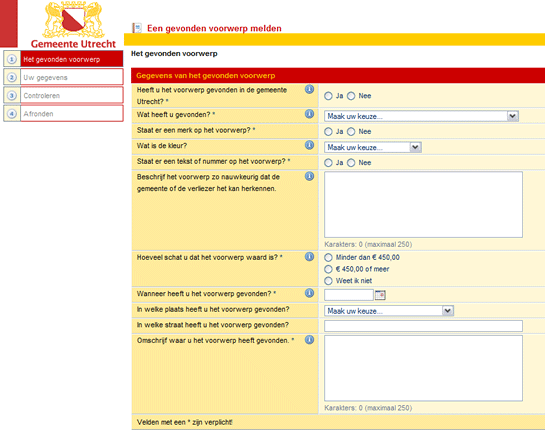Go to step 4 'Afronden'
This screenshot has width=545, height=430.
coord(63,113)
